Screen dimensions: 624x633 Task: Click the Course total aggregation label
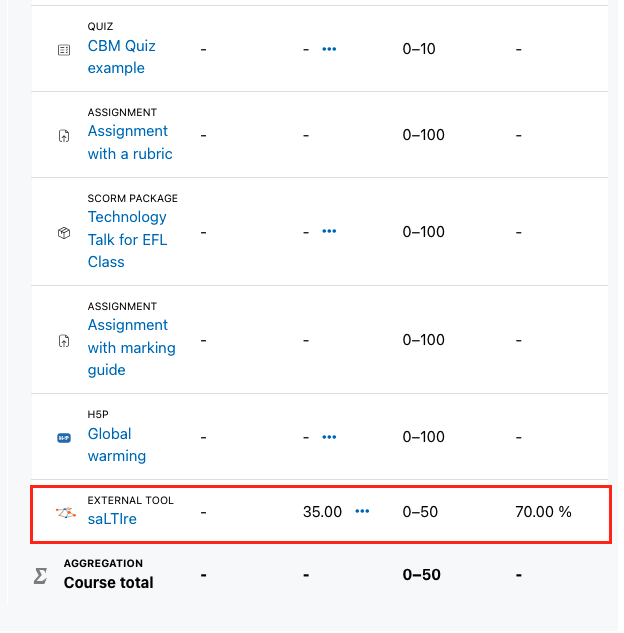(x=109, y=583)
